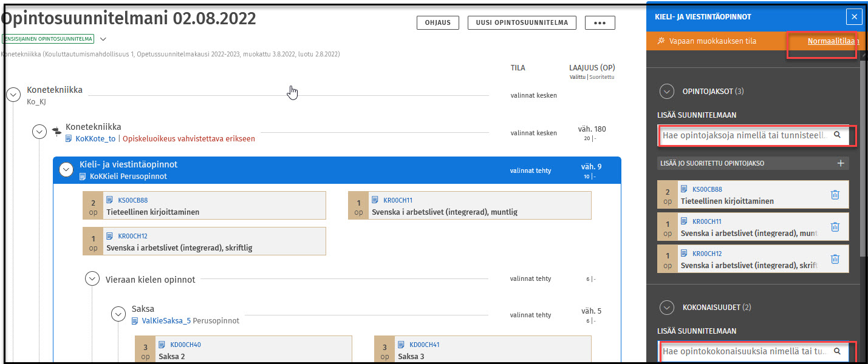Click search icon in kokonaisuudet search field

[x=838, y=351]
